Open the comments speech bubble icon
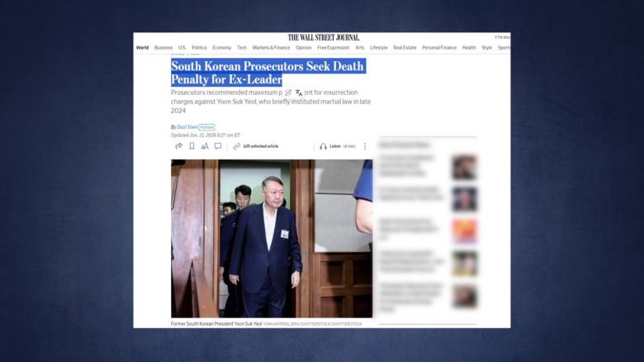The width and height of the screenshot is (644, 362). pyautogui.click(x=218, y=146)
